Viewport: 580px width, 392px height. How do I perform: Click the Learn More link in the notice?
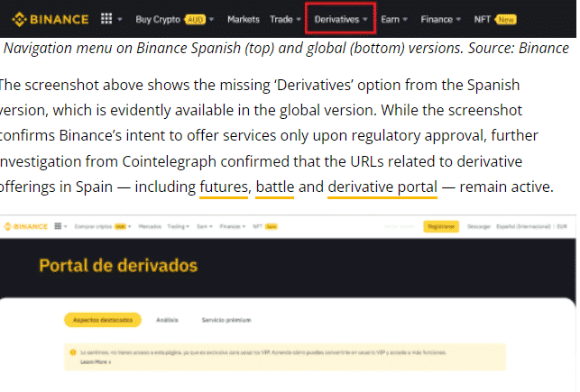pos(96,362)
